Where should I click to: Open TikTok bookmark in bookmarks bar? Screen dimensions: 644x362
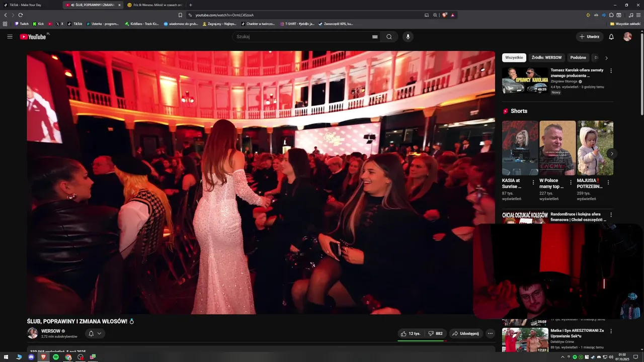click(75, 24)
